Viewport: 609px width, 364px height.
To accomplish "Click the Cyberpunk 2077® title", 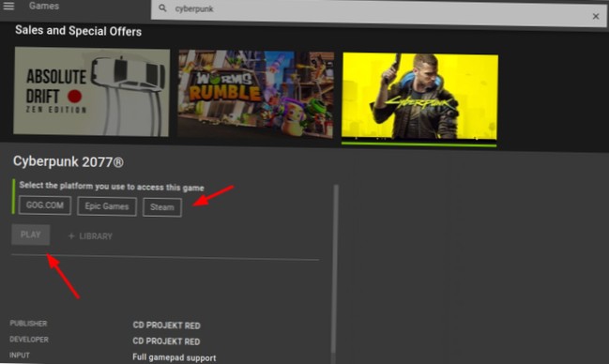I will click(x=69, y=161).
